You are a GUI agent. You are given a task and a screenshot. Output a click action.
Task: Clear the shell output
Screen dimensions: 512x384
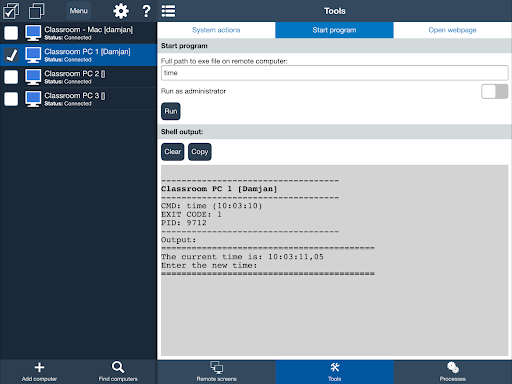[173, 152]
